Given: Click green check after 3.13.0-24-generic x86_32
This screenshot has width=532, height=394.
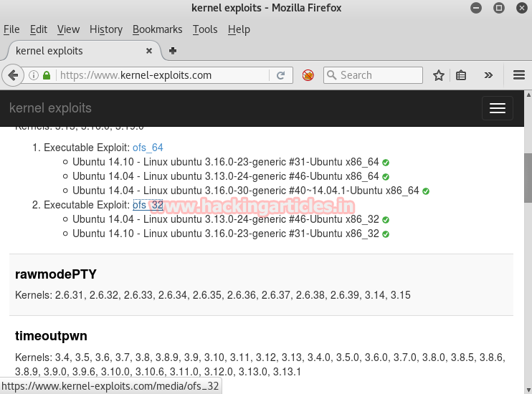Looking at the screenshot, I should tap(386, 220).
